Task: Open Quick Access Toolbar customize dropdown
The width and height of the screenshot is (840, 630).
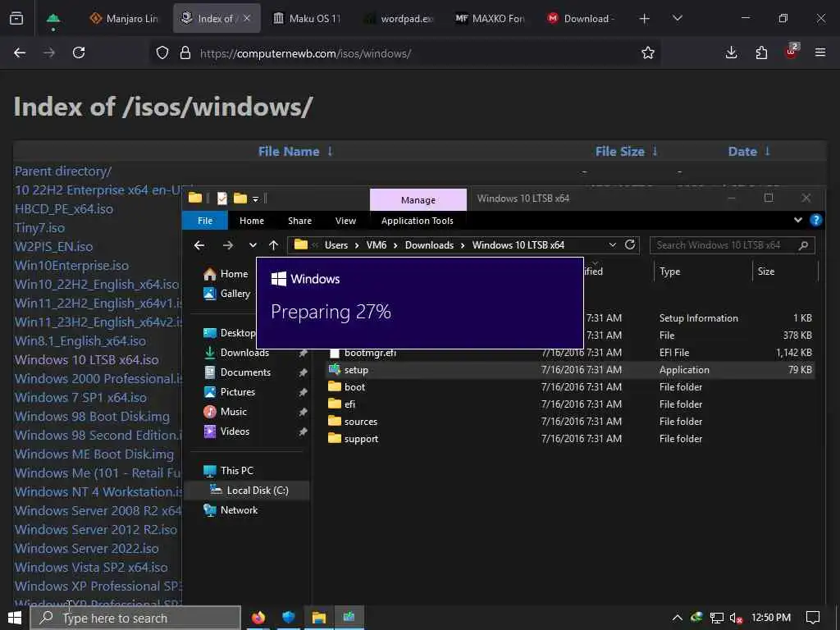Action: click(x=256, y=199)
